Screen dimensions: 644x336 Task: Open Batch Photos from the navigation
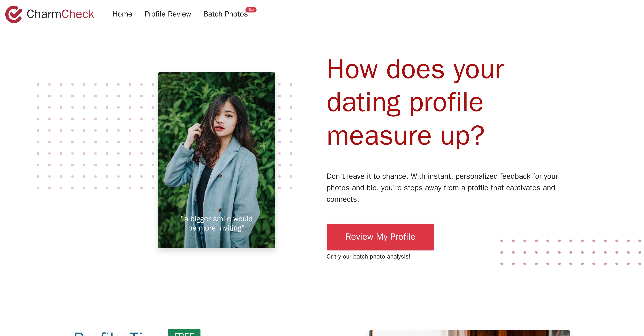click(x=226, y=14)
